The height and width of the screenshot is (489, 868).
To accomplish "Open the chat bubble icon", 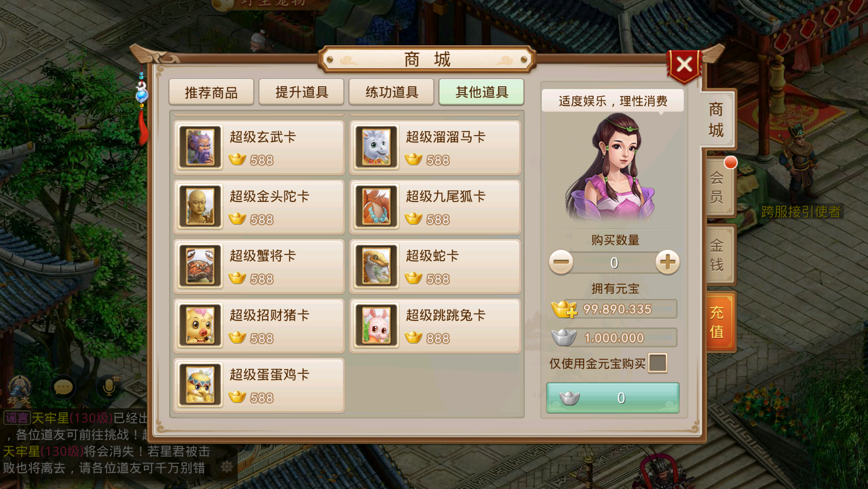I will 63,387.
